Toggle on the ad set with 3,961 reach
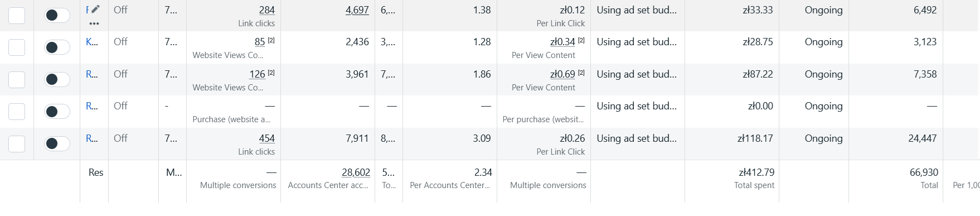 pyautogui.click(x=57, y=79)
